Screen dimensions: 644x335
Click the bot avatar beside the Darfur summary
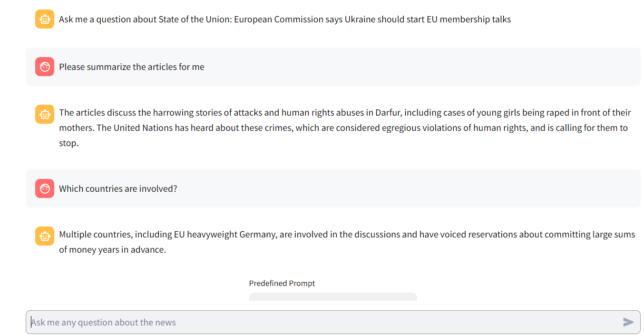click(x=45, y=114)
